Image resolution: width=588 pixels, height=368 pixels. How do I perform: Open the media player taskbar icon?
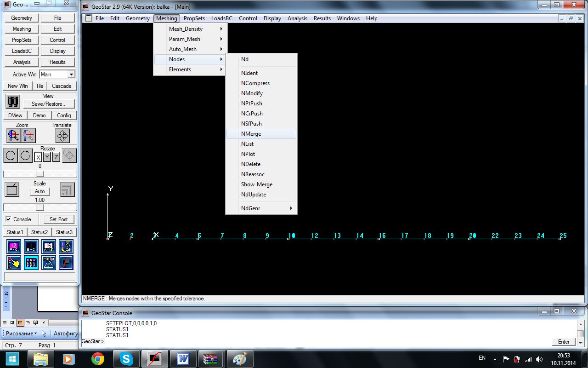pyautogui.click(x=69, y=359)
